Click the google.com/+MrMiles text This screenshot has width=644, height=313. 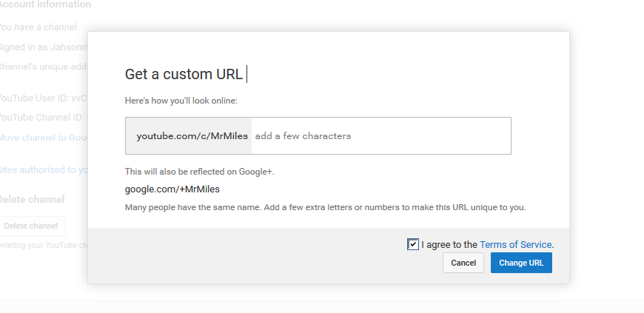pyautogui.click(x=172, y=189)
